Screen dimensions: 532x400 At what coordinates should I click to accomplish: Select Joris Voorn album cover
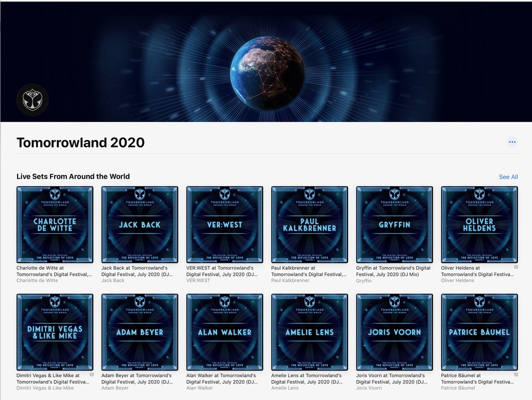[394, 332]
